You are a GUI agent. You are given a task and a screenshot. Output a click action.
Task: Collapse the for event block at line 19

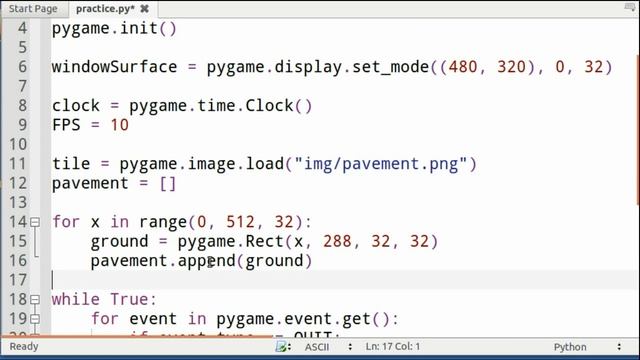coord(35,319)
